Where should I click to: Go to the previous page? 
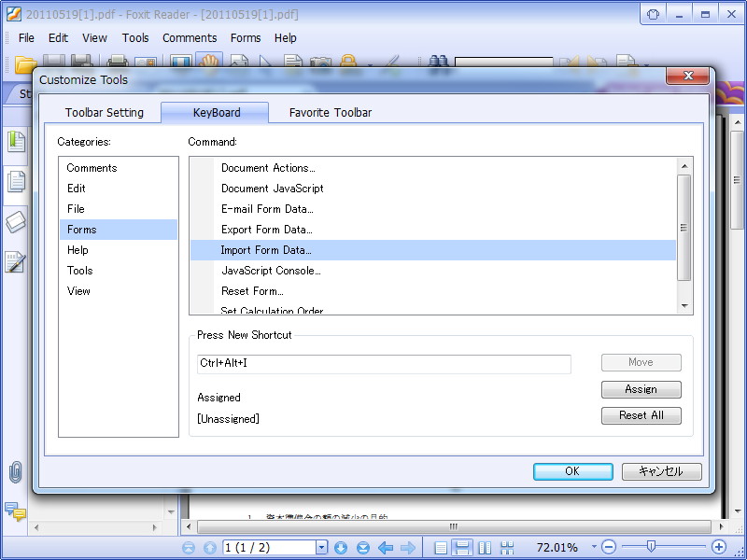pyautogui.click(x=209, y=548)
